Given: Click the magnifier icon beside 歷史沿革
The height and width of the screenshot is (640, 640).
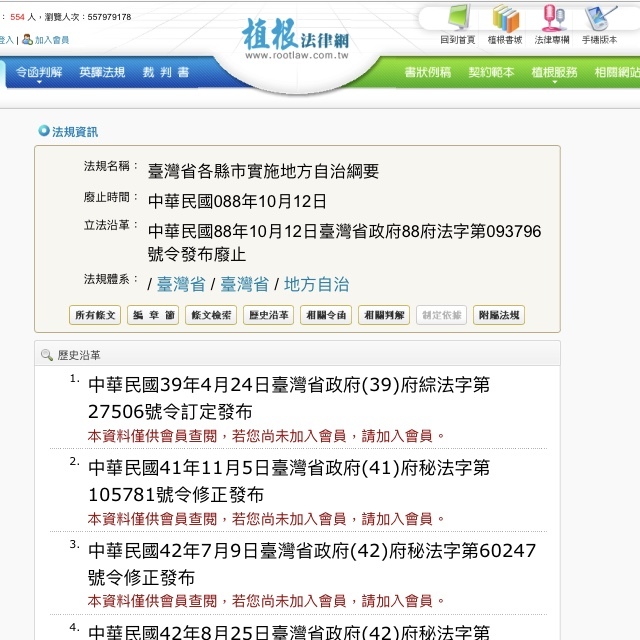Looking at the screenshot, I should 46,355.
